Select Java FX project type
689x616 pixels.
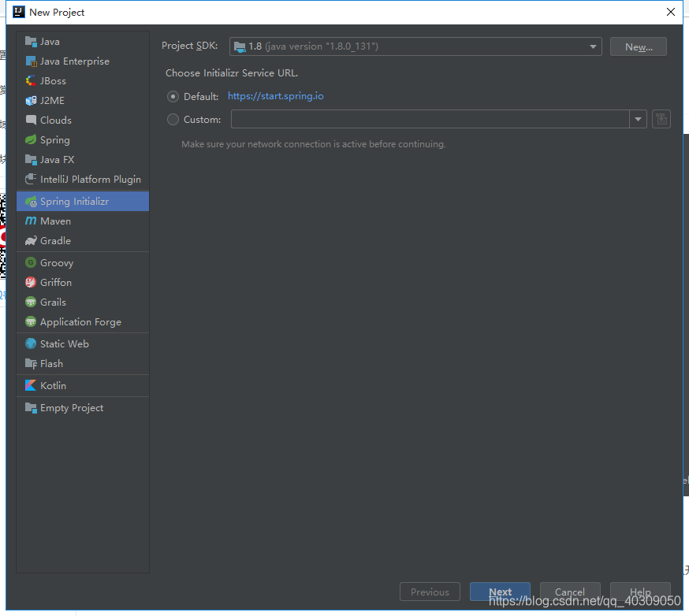coord(83,159)
